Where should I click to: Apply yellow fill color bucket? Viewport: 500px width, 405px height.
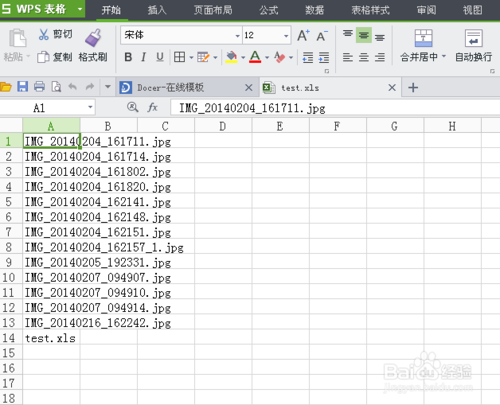(x=231, y=57)
